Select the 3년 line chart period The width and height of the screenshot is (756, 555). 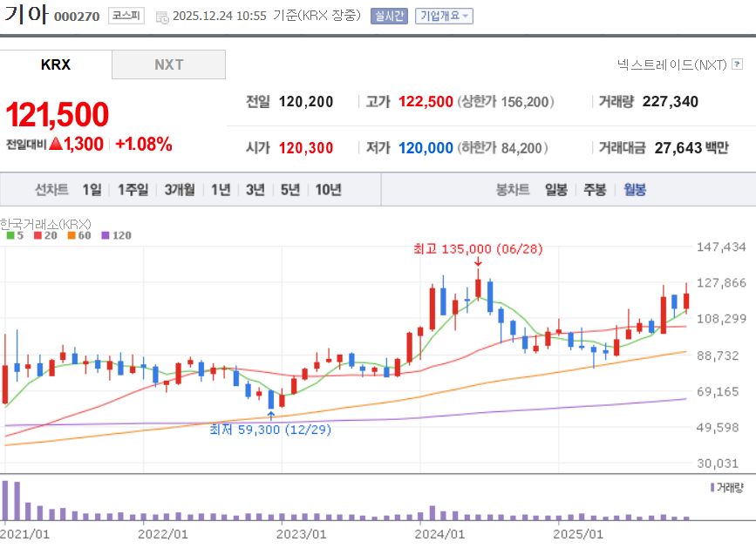(255, 189)
